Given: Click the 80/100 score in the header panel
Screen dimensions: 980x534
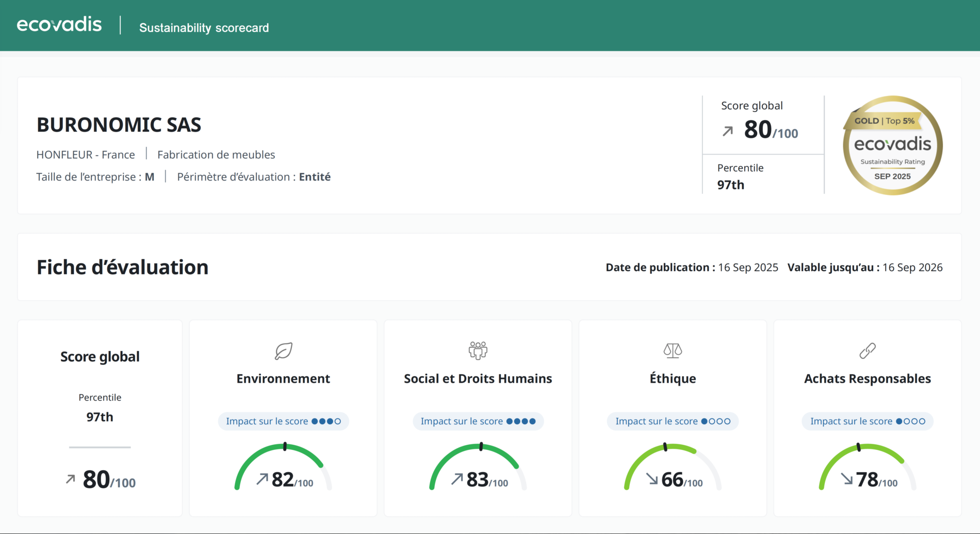Looking at the screenshot, I should pyautogui.click(x=770, y=130).
